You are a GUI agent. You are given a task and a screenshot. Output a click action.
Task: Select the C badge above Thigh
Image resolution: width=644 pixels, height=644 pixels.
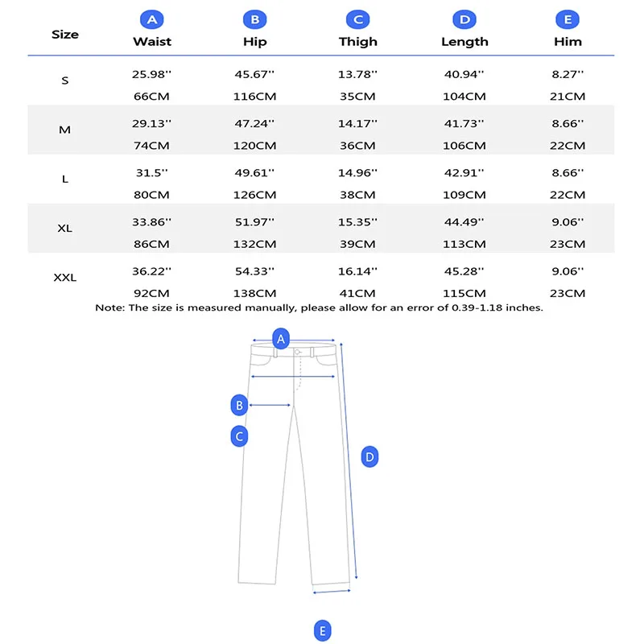click(357, 20)
